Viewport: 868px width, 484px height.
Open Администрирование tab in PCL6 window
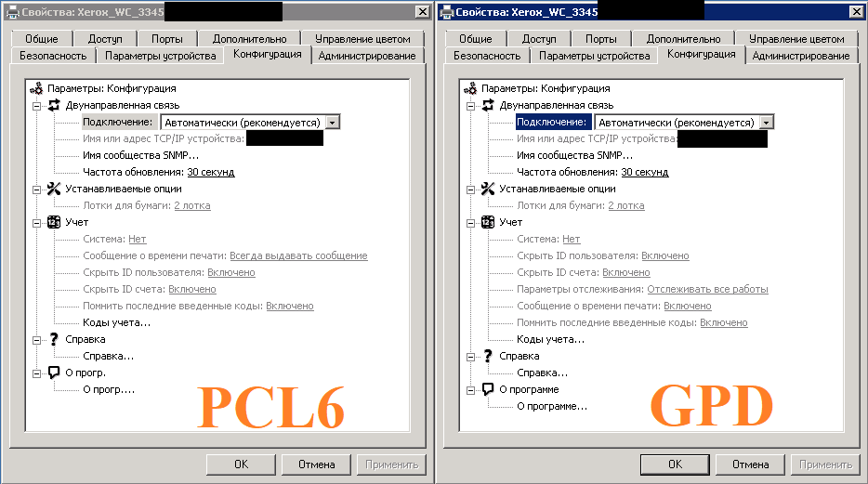367,56
